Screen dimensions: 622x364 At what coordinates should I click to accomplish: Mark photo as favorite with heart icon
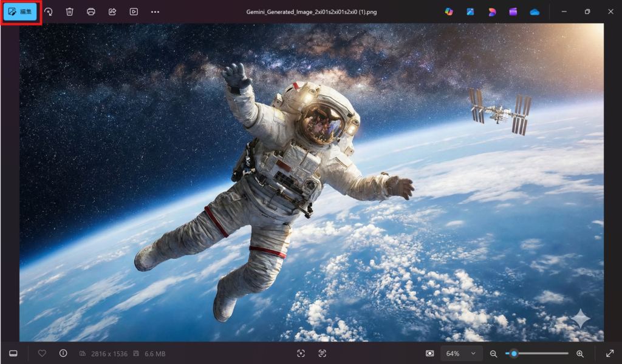(42, 353)
